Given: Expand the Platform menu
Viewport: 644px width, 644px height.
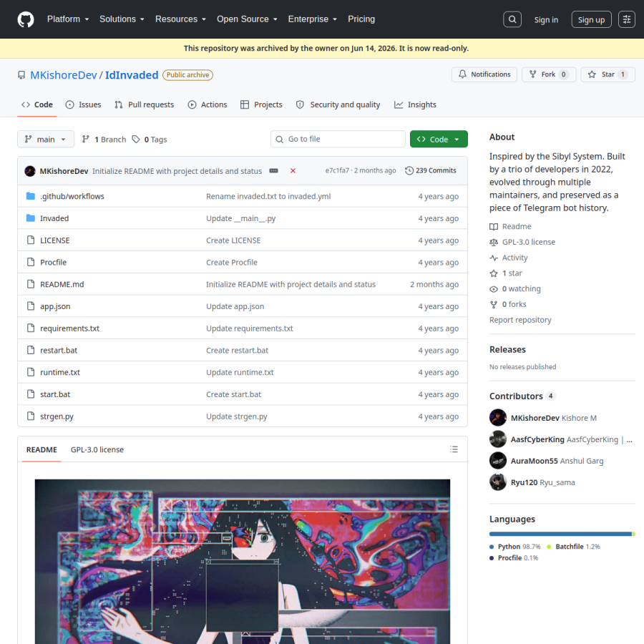Looking at the screenshot, I should click(x=68, y=19).
